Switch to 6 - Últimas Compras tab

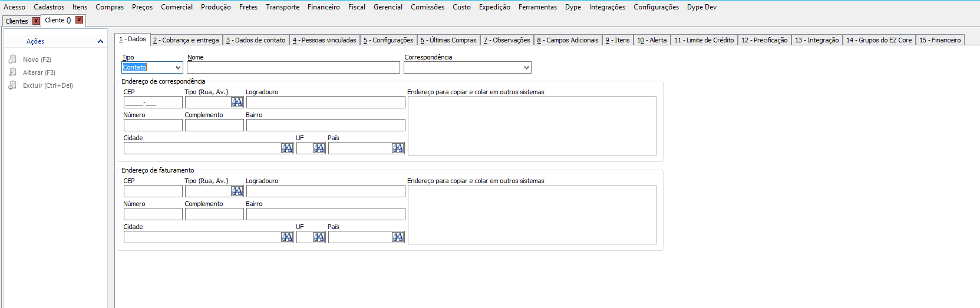448,40
